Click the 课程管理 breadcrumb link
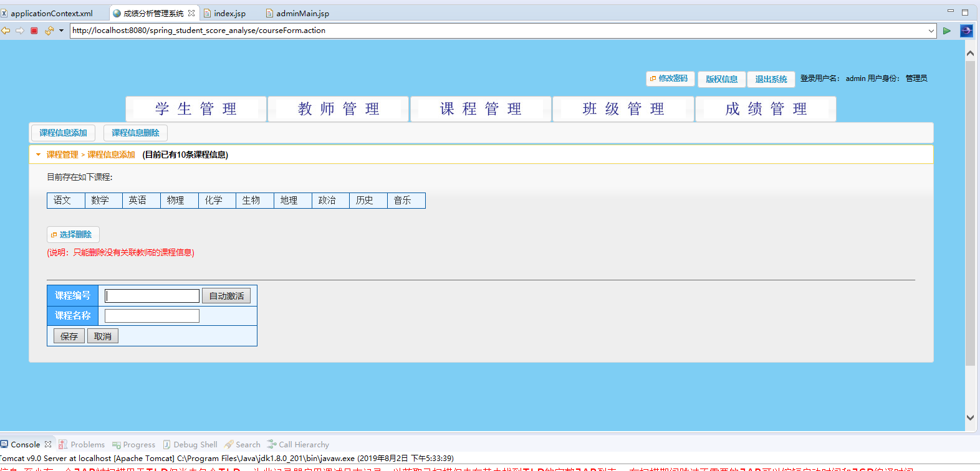The height and width of the screenshot is (471, 980). point(62,155)
